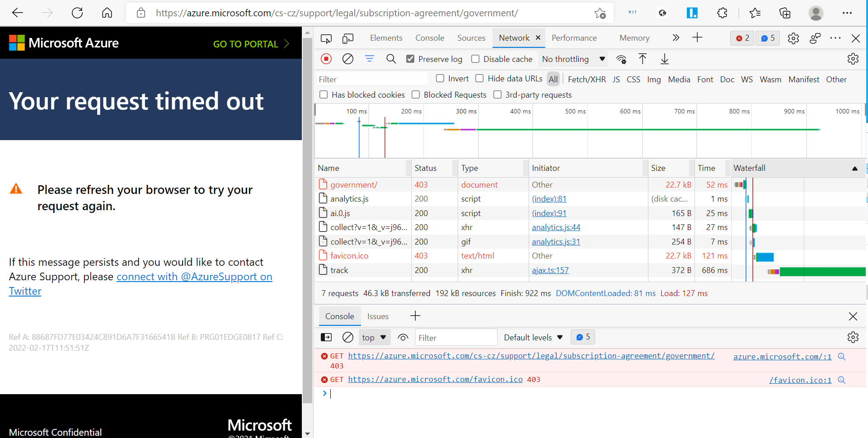Add page to favorites star icon
This screenshot has height=438, width=868.
click(600, 13)
